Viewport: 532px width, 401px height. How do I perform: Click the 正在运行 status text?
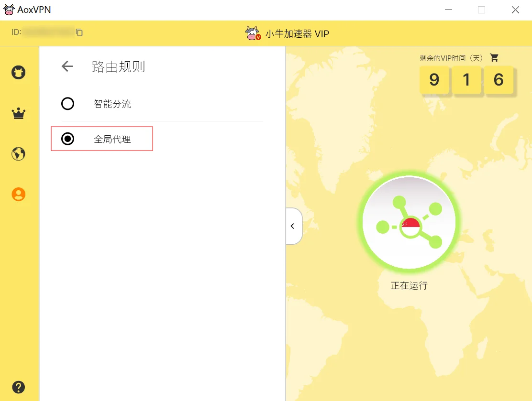coord(409,286)
